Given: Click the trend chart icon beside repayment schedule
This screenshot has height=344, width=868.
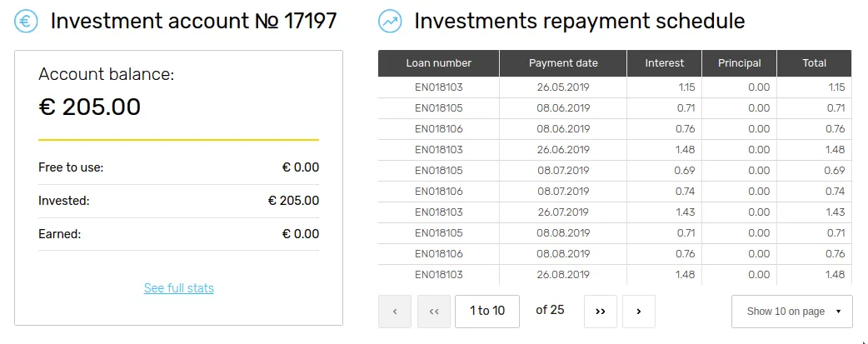Looking at the screenshot, I should tap(391, 22).
